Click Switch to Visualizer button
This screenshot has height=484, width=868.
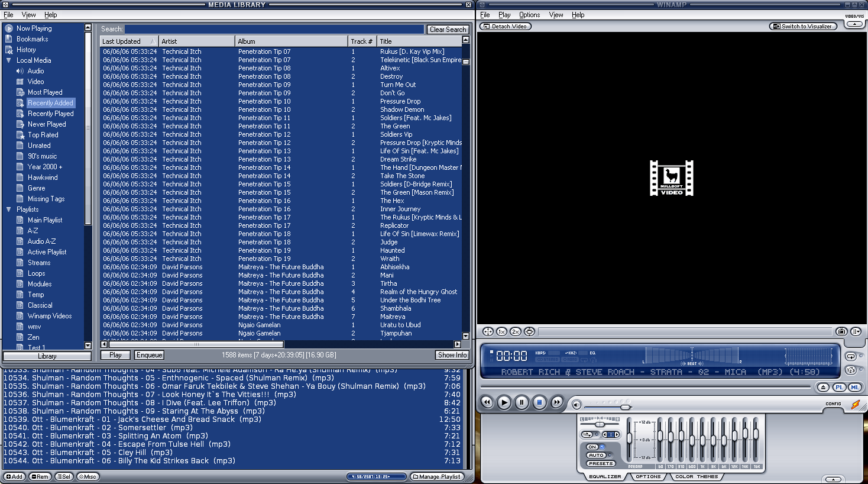(803, 26)
